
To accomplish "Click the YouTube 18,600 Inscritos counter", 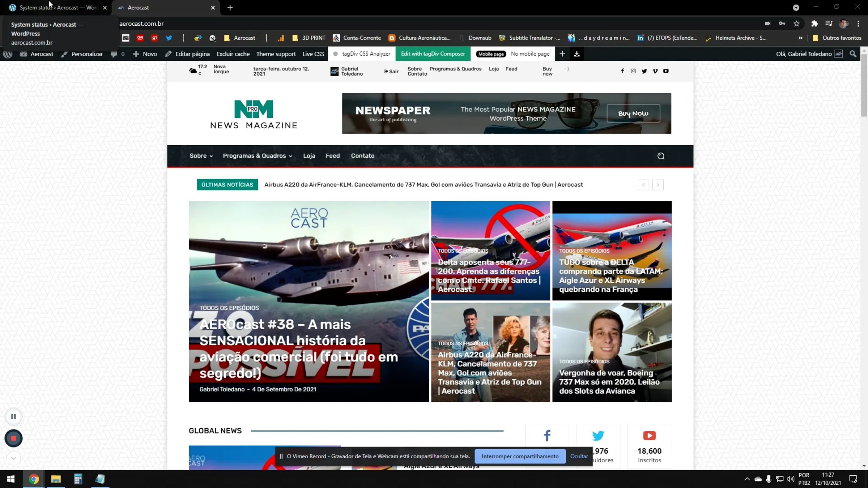I will click(x=649, y=446).
